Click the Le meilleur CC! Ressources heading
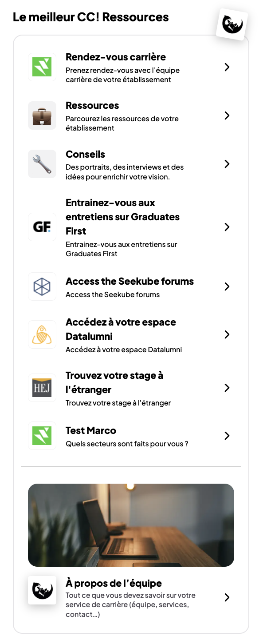Viewport: 267px width, 644px height. click(x=91, y=17)
